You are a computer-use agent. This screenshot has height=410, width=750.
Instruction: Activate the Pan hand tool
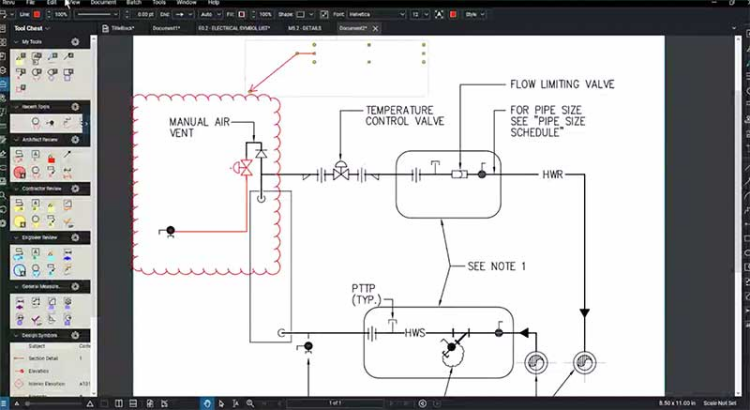[207, 404]
